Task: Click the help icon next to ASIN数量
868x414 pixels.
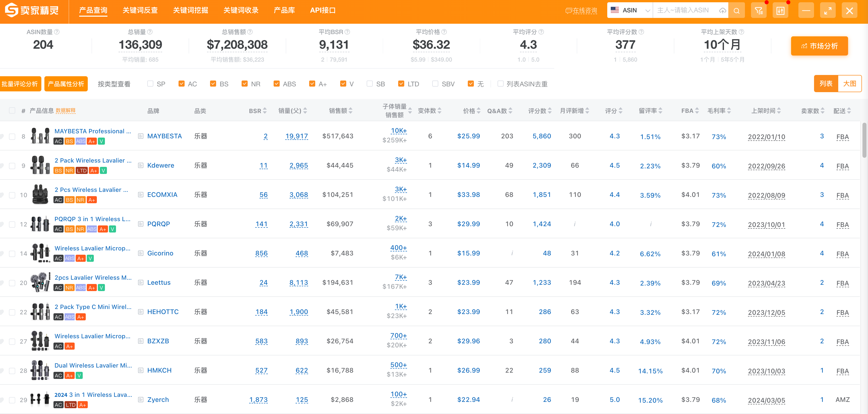Action: (x=57, y=32)
